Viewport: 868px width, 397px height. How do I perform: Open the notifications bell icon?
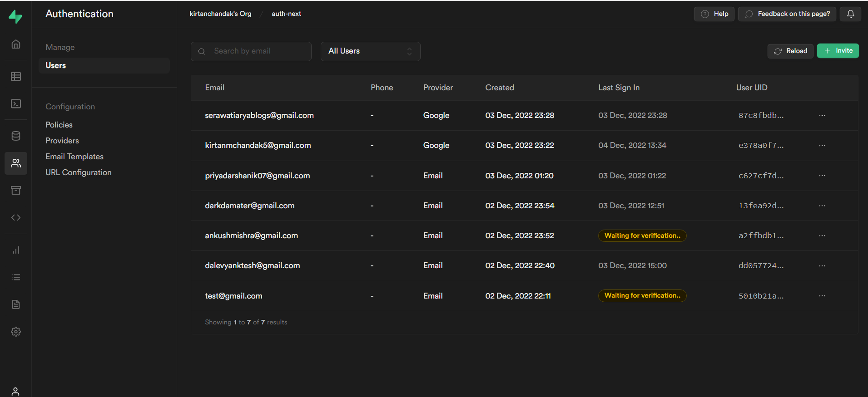pyautogui.click(x=850, y=14)
